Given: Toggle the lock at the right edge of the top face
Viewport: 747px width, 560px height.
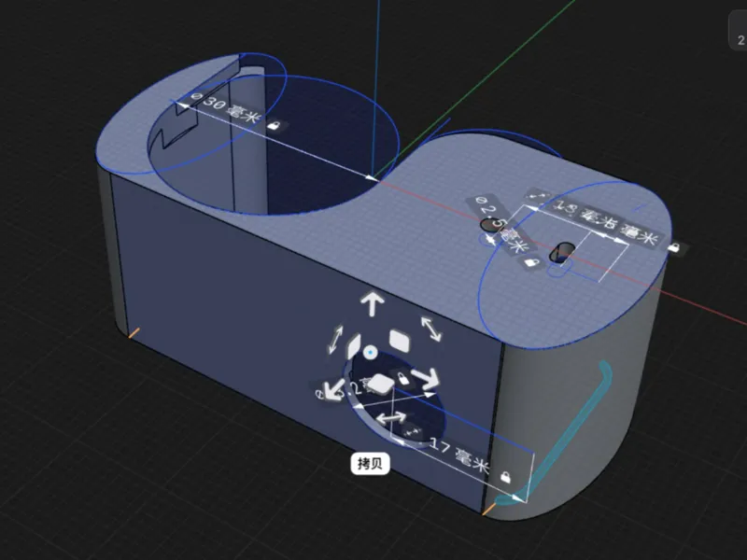Looking at the screenshot, I should pyautogui.click(x=673, y=247).
